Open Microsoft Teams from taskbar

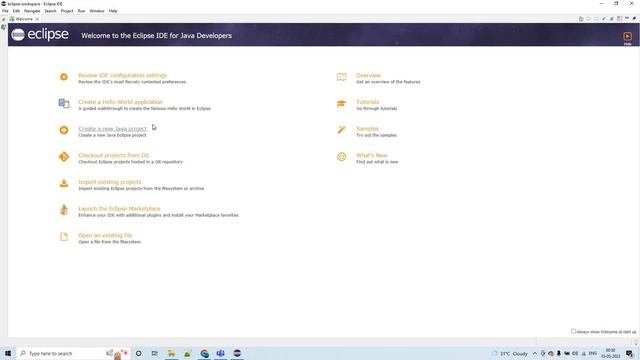point(221,353)
